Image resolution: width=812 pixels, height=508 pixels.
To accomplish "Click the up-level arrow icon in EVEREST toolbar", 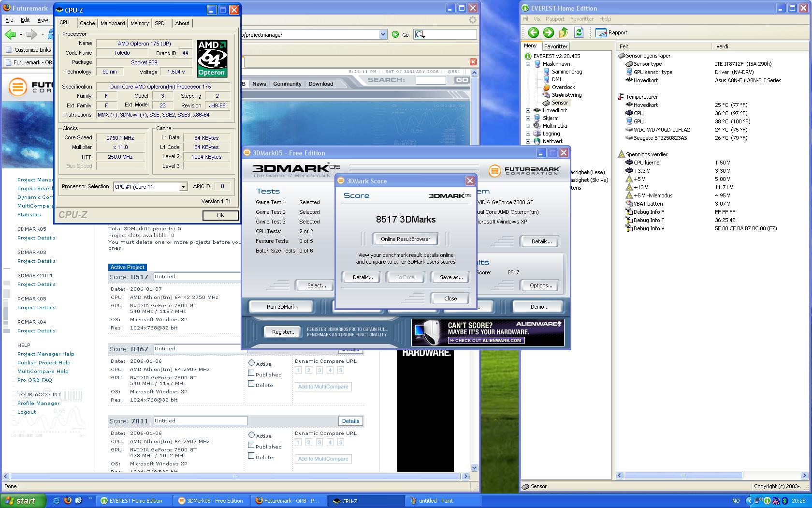I will 564,32.
